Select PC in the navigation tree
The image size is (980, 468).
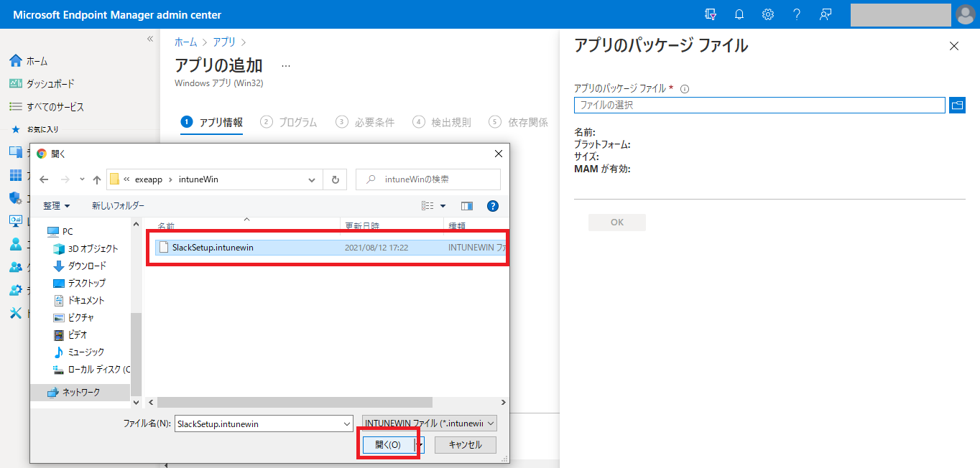tap(68, 231)
